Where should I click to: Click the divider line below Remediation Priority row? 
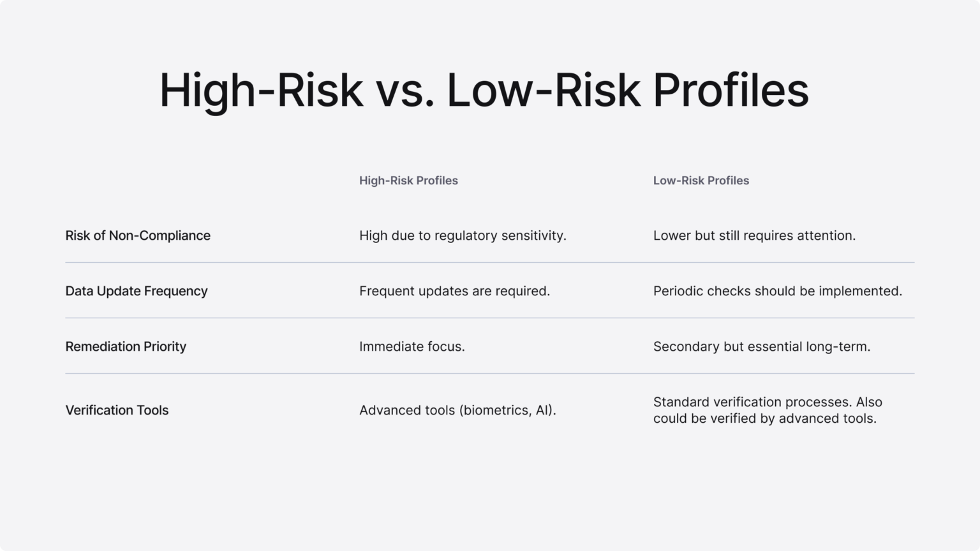489,373
